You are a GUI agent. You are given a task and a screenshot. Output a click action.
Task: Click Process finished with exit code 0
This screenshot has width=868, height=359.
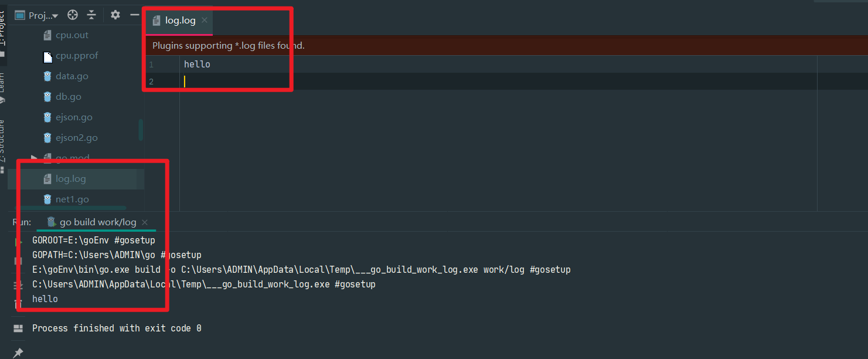pos(117,328)
